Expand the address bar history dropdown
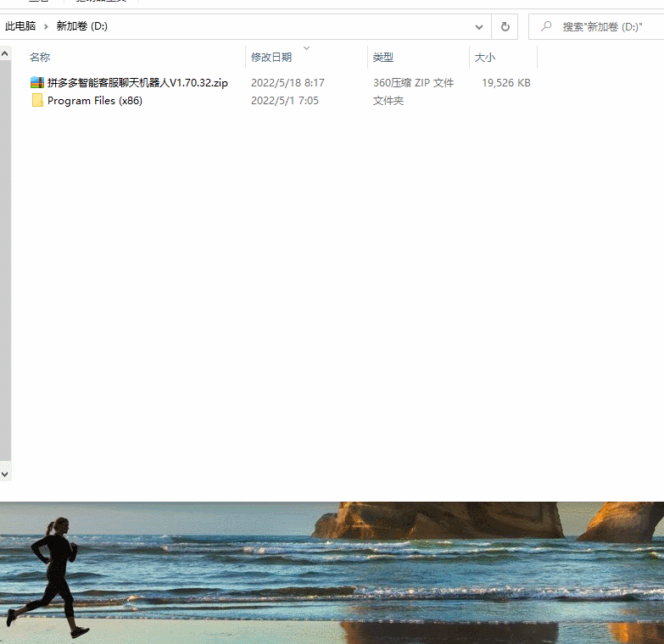This screenshot has width=664, height=644. click(479, 26)
